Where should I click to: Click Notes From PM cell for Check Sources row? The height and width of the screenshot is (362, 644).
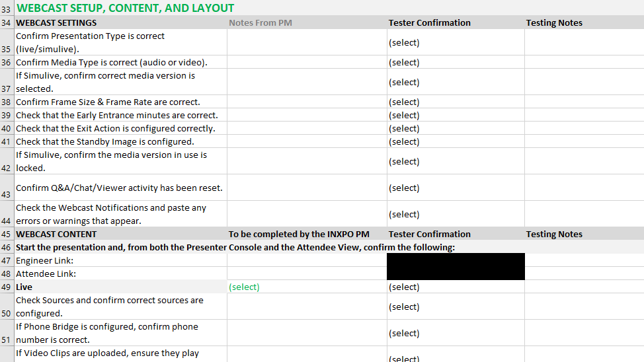(x=307, y=307)
